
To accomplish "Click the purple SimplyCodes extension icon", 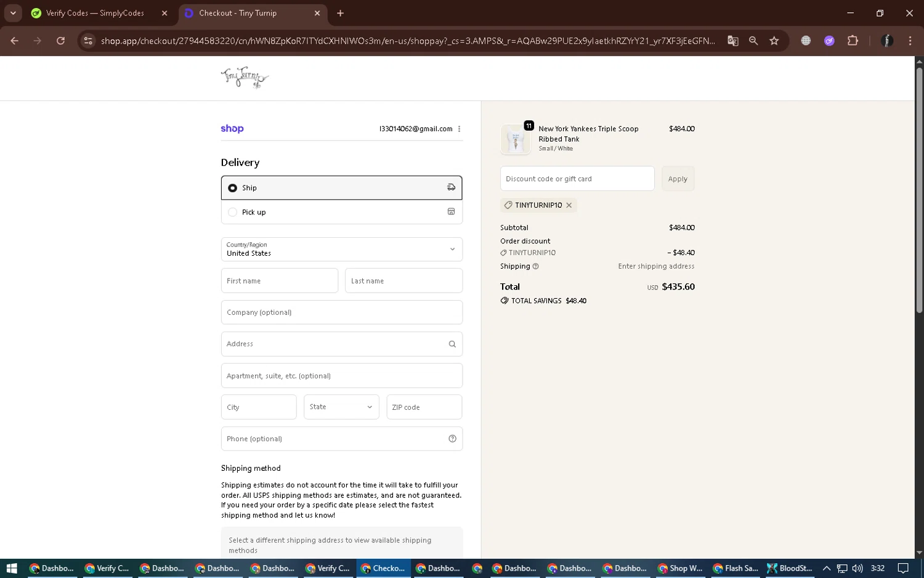I will click(829, 41).
